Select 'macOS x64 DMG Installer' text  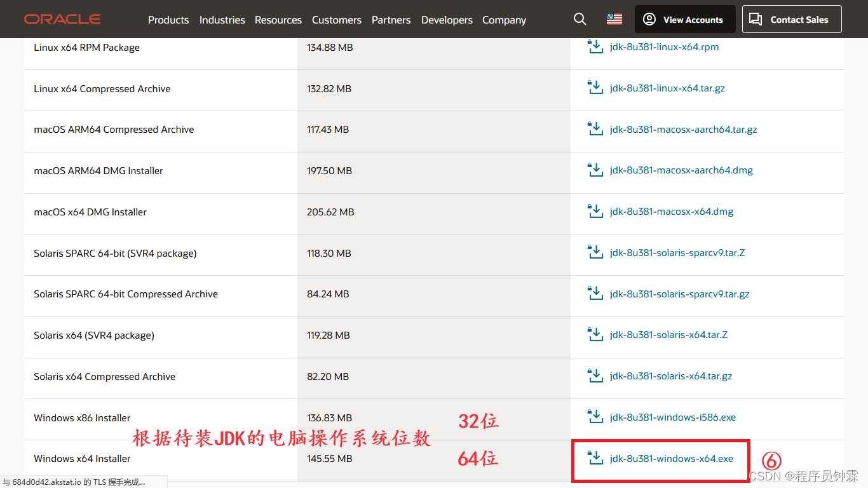(90, 212)
